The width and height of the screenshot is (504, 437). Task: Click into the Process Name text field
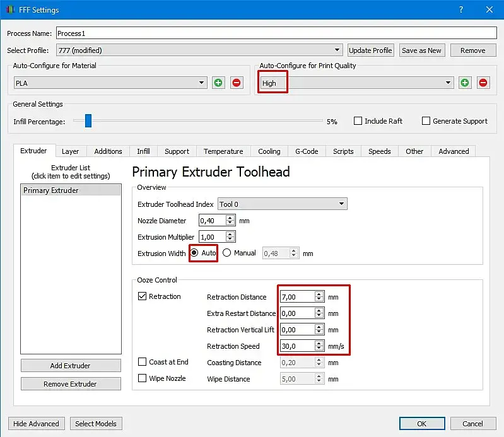(x=276, y=33)
